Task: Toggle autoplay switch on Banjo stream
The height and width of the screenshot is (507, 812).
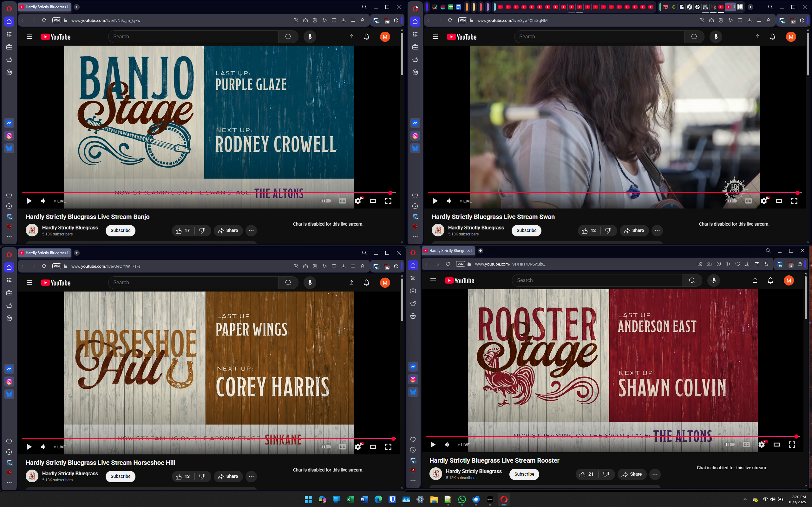Action: (x=326, y=201)
